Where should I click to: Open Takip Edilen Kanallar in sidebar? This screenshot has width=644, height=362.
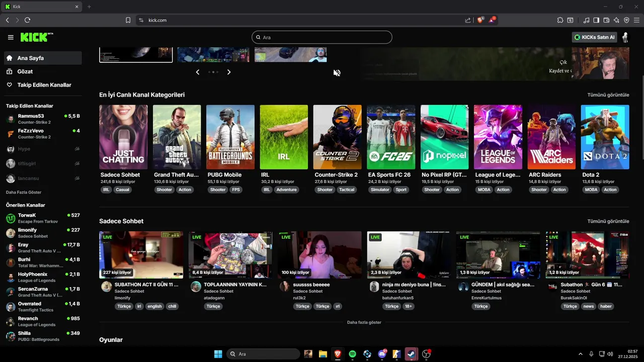[x=43, y=85]
